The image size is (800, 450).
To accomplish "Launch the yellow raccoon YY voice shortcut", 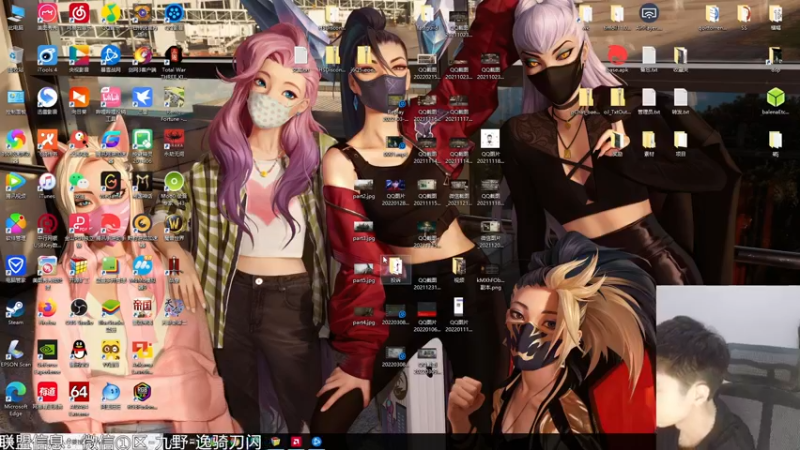I will coord(111,350).
